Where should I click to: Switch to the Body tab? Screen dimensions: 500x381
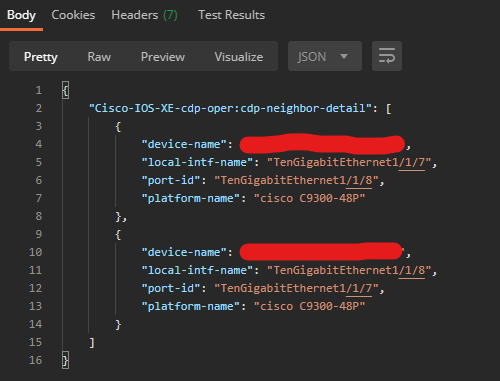tap(21, 15)
